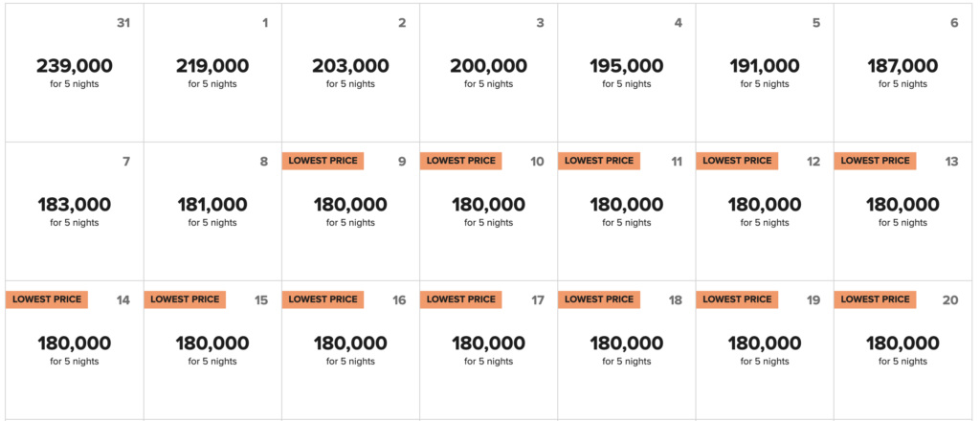Select the 13th date cell
980x421 pixels.
pos(902,210)
